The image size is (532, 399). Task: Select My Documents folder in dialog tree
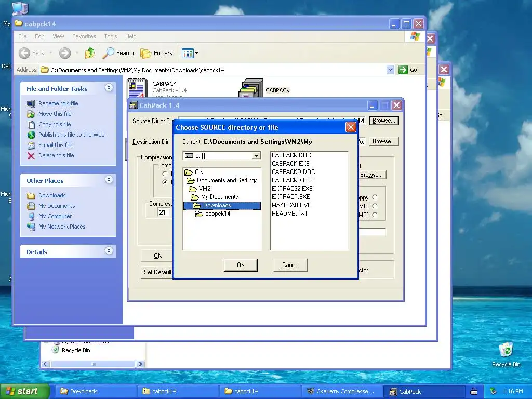(x=215, y=197)
